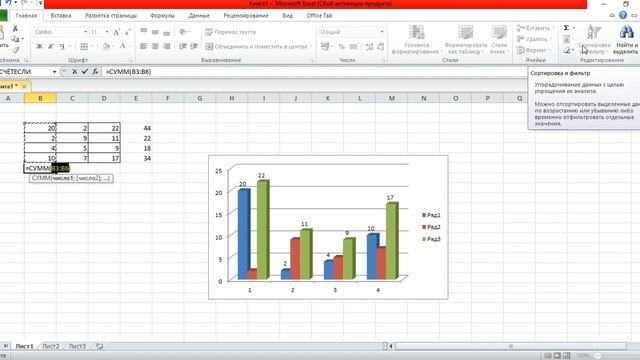Cancel formula entry with X icon
The image size is (640, 360).
click(74, 71)
